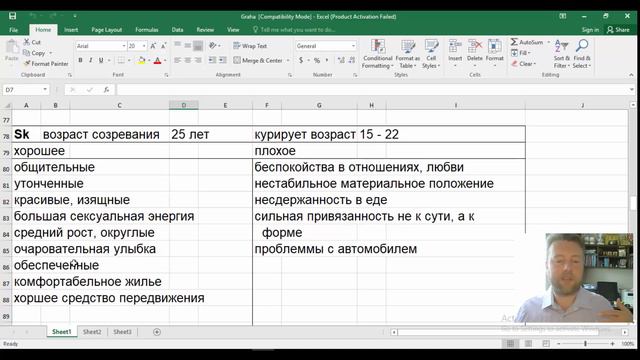Open the General number format dropdown

[x=353, y=46]
